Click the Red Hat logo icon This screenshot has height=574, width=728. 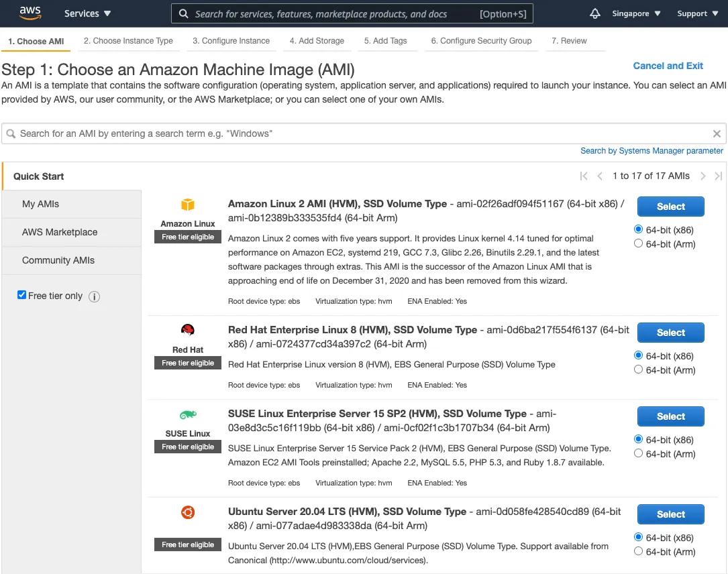click(188, 330)
